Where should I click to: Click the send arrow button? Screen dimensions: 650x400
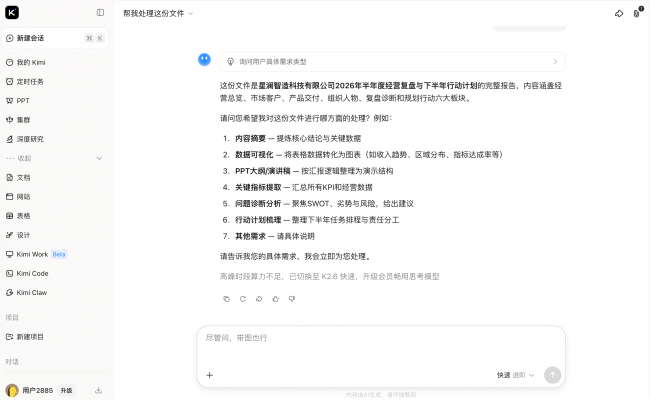pyautogui.click(x=553, y=375)
